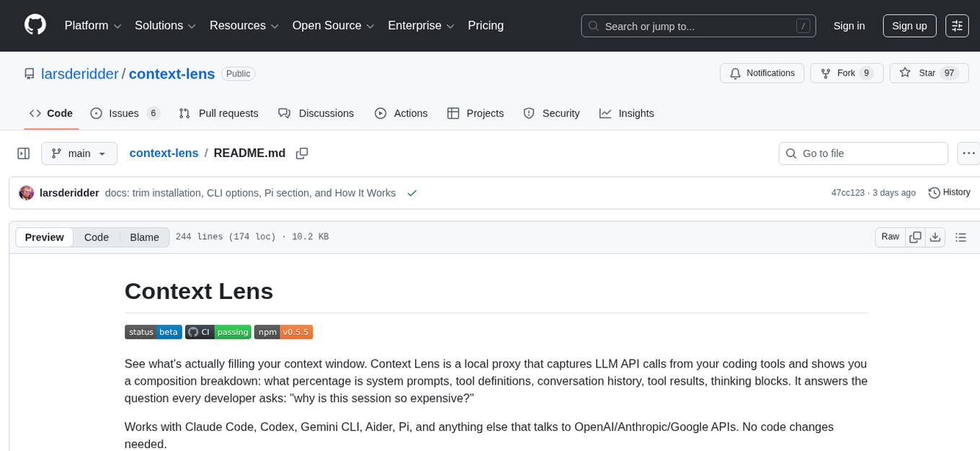Switch to the Blame tab
The image size is (980, 451).
[x=144, y=237]
